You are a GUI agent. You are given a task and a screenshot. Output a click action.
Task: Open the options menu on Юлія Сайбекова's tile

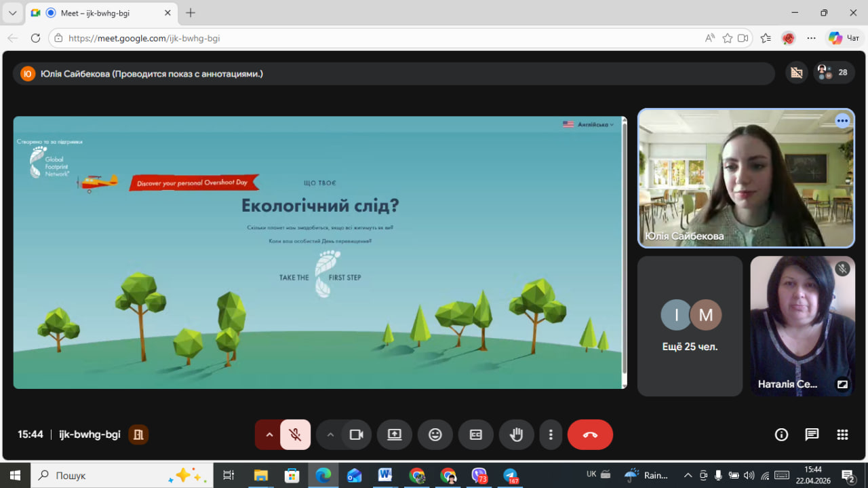pos(842,121)
